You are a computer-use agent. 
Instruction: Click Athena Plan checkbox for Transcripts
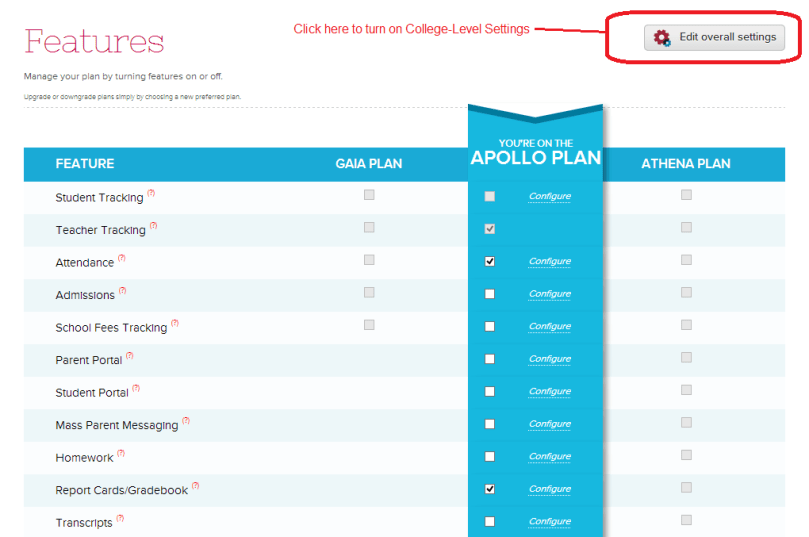coord(686,519)
